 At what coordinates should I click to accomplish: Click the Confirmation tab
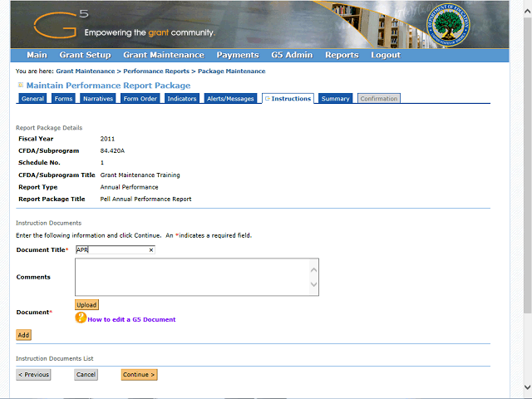[379, 98]
